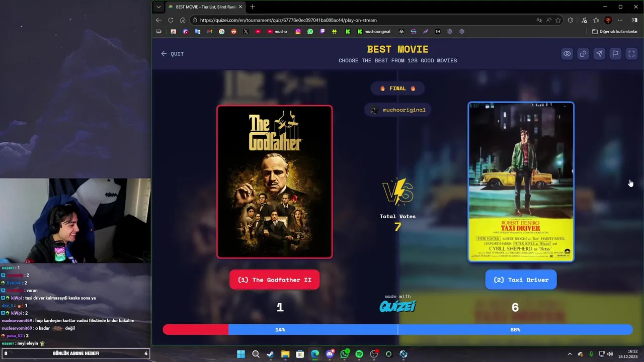Click the browser back arrow
The image size is (644, 362).
coord(158,20)
